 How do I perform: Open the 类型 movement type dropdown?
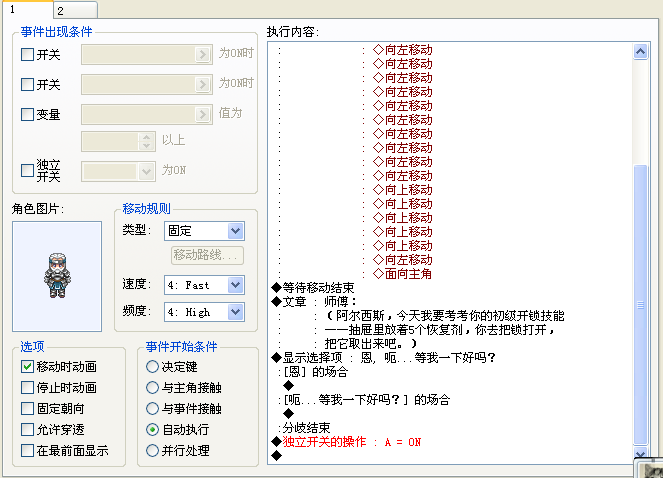pos(236,231)
